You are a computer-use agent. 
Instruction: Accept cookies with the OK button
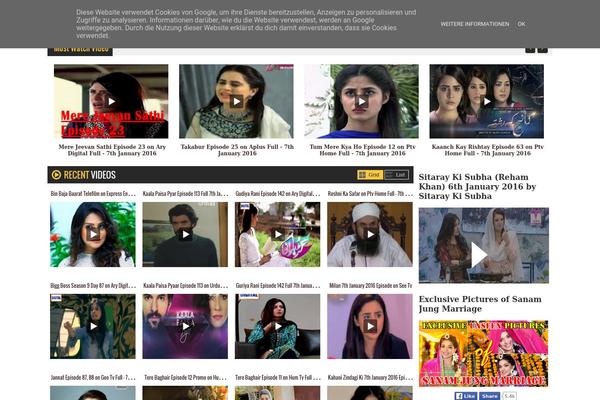pos(521,24)
